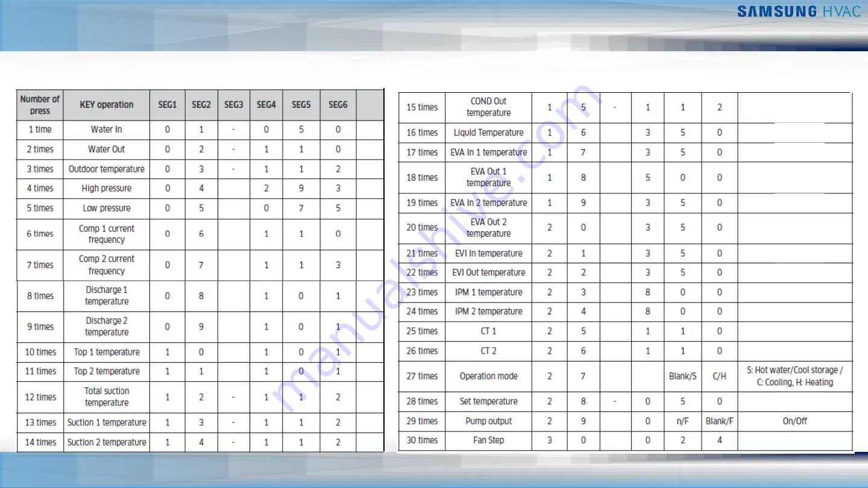
Task: Select the '1 time' press count cell
Action: pyautogui.click(x=40, y=130)
